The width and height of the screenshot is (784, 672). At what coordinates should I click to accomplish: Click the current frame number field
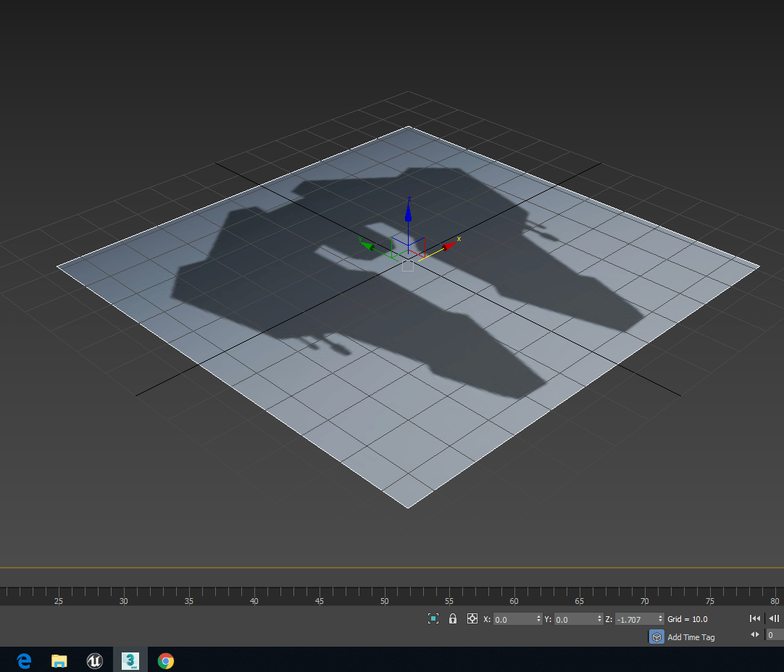(774, 635)
